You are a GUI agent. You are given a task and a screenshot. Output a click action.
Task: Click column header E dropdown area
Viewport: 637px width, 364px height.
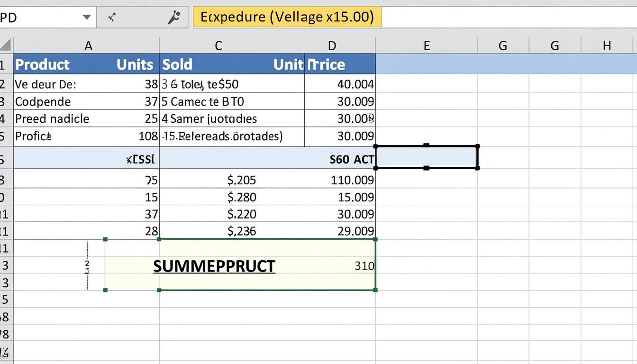coord(426,45)
